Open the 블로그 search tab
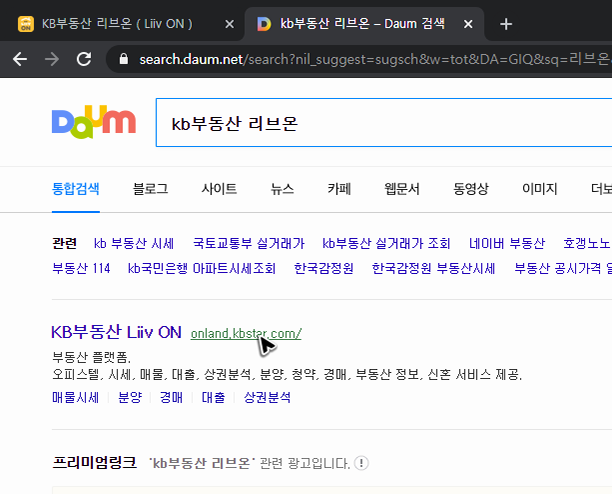This screenshot has height=494, width=612. 150,189
